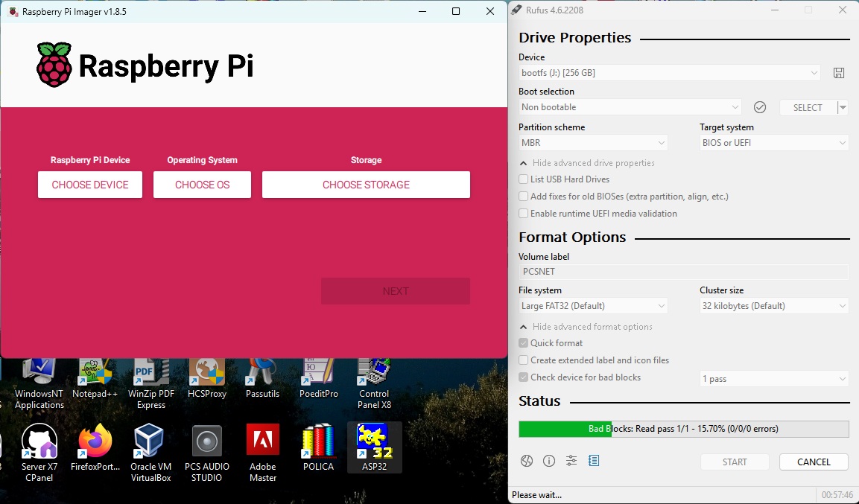Screen dimensions: 859x504
Task: Open PCS AUDIO STUDIO desktop icon
Action: [x=206, y=453]
